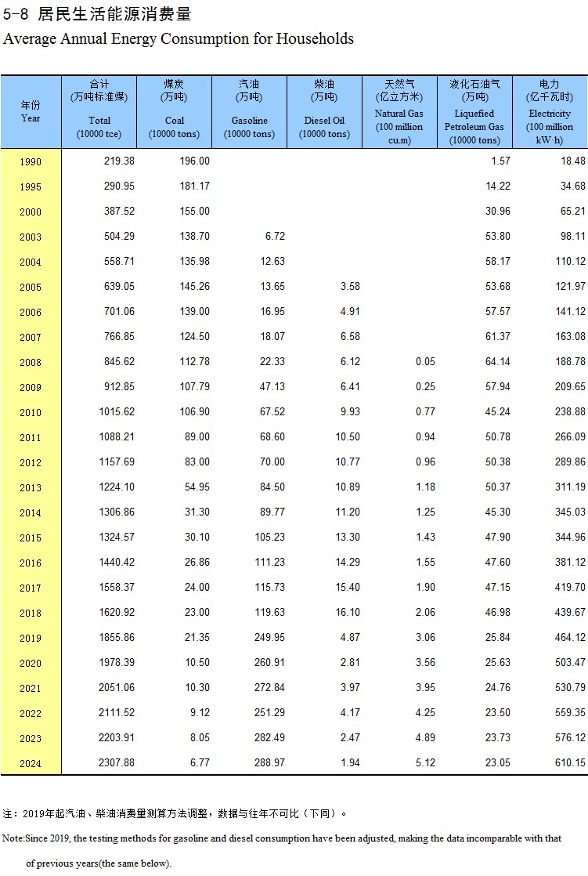The height and width of the screenshot is (876, 588).
Task: Click the 2024 year row label
Action: click(31, 764)
